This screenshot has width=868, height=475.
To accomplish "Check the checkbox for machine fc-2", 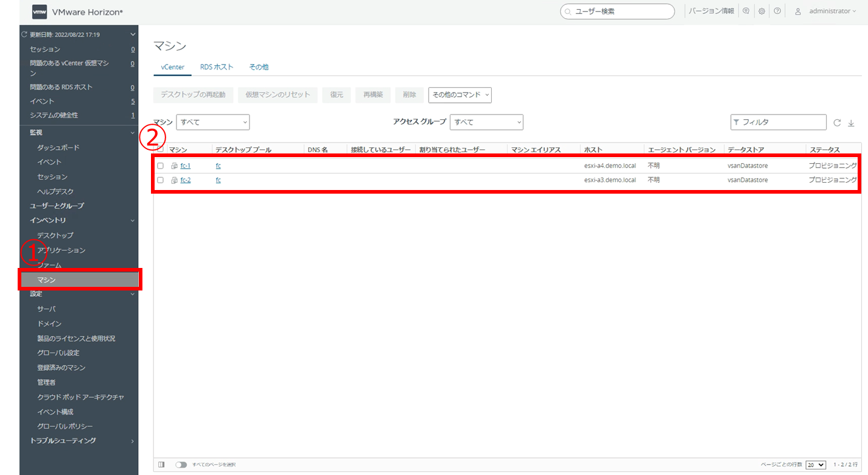I will coord(161,180).
